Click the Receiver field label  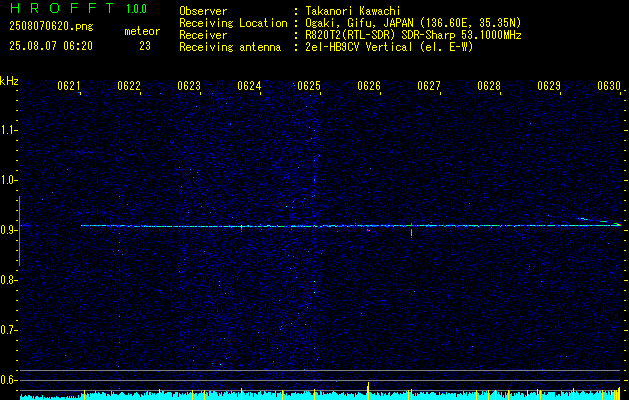click(203, 35)
